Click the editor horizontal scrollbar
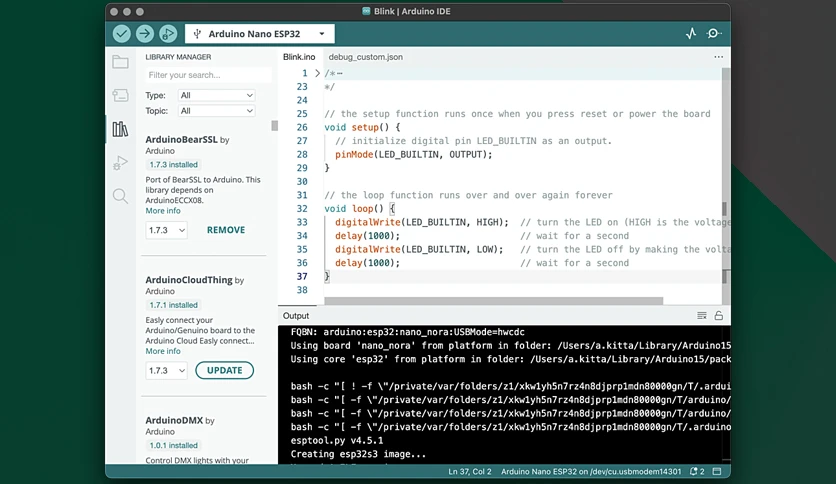Screen dimensions: 836x484 point(493,301)
